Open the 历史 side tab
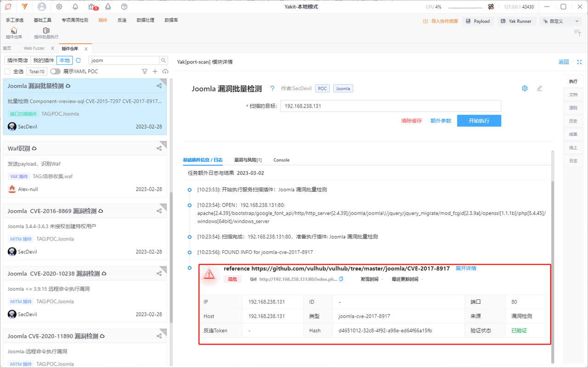 pos(573,121)
